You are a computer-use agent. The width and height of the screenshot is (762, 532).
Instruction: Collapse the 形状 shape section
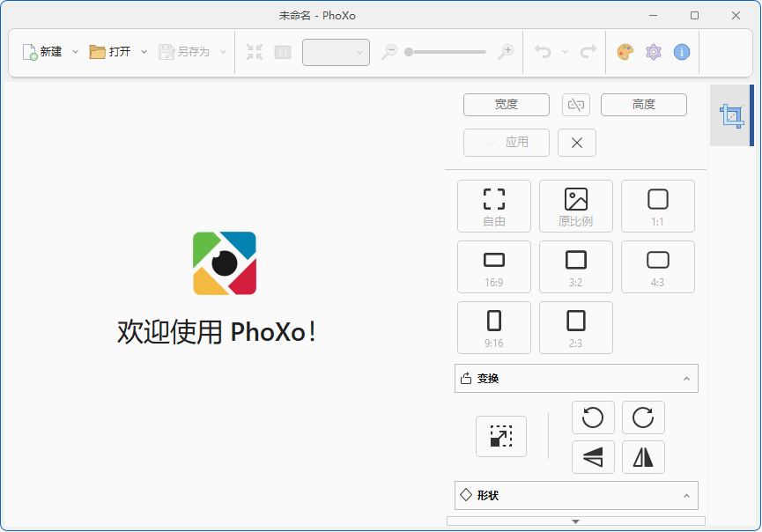point(576,496)
